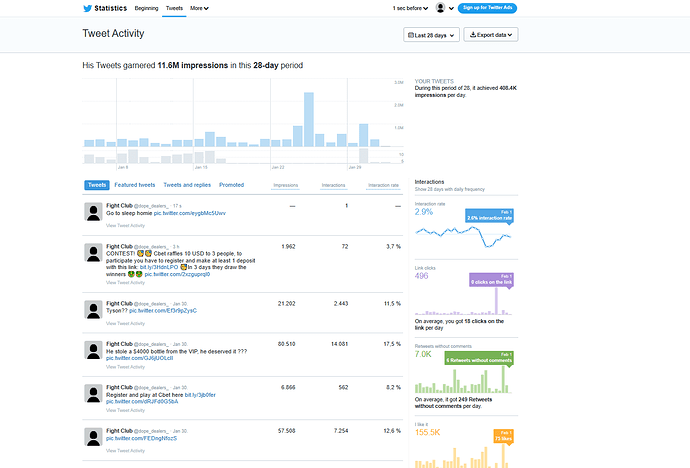The image size is (690, 468).
Task: Click the 57.508 impressions value
Action: pos(286,431)
